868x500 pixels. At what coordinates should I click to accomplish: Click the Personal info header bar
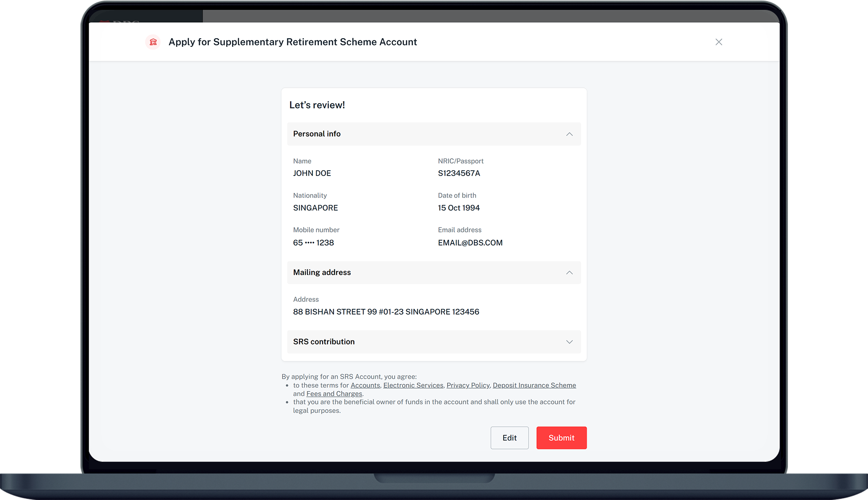433,134
